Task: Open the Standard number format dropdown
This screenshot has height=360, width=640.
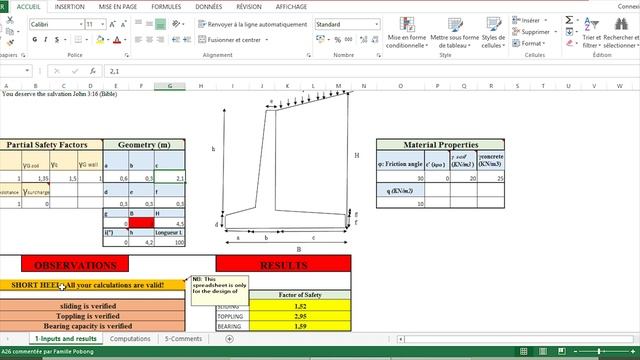Action: pos(376,24)
